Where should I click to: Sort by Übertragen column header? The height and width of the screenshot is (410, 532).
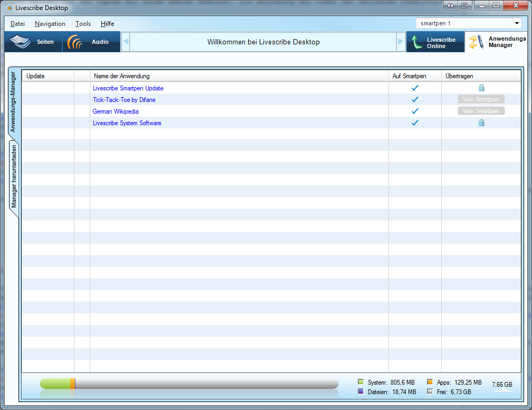(x=481, y=76)
